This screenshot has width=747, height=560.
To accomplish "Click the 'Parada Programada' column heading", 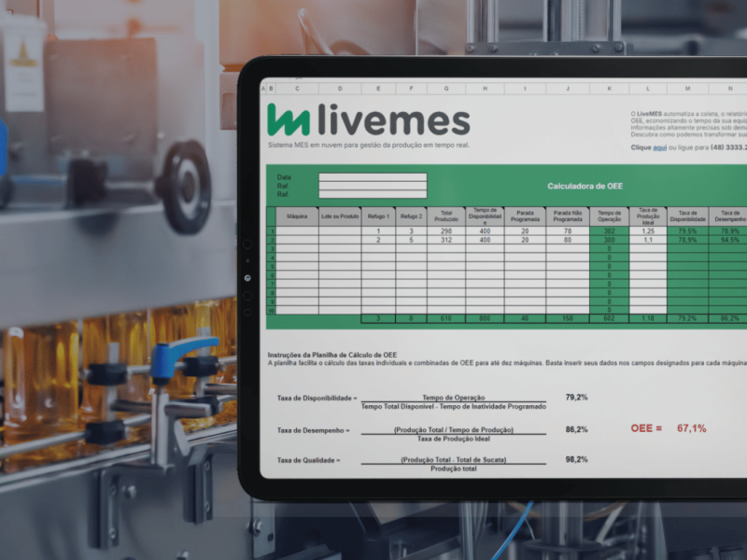I will [525, 217].
